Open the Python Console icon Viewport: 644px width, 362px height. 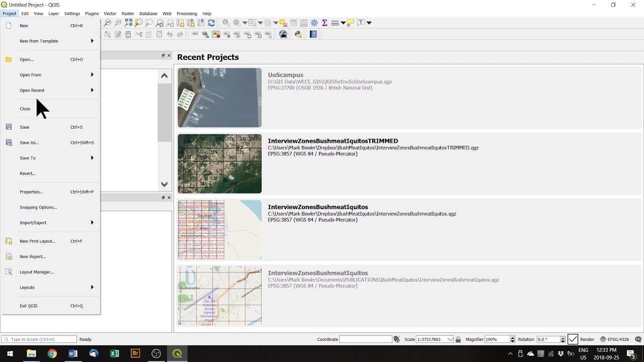(x=298, y=34)
